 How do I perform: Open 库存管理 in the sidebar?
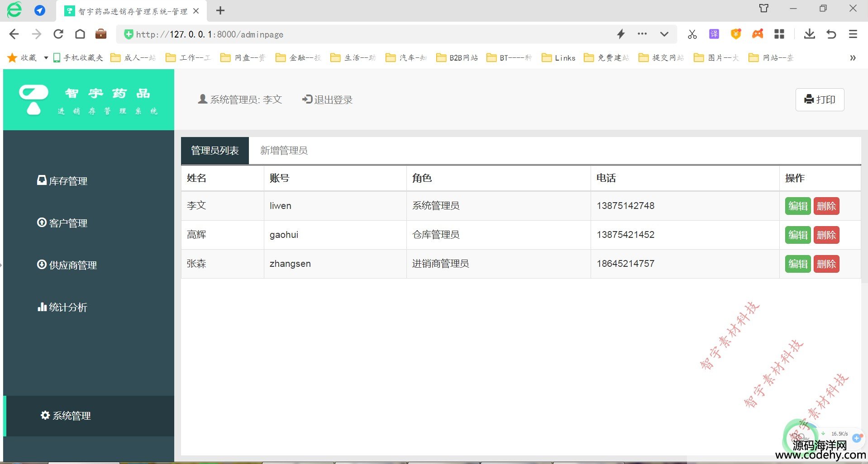click(62, 181)
